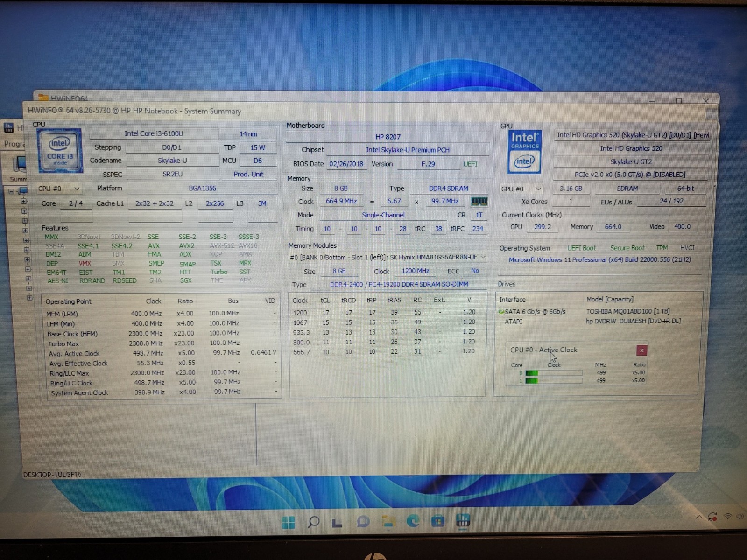Open the Program menu in background window
747x560 pixels.
[x=14, y=144]
